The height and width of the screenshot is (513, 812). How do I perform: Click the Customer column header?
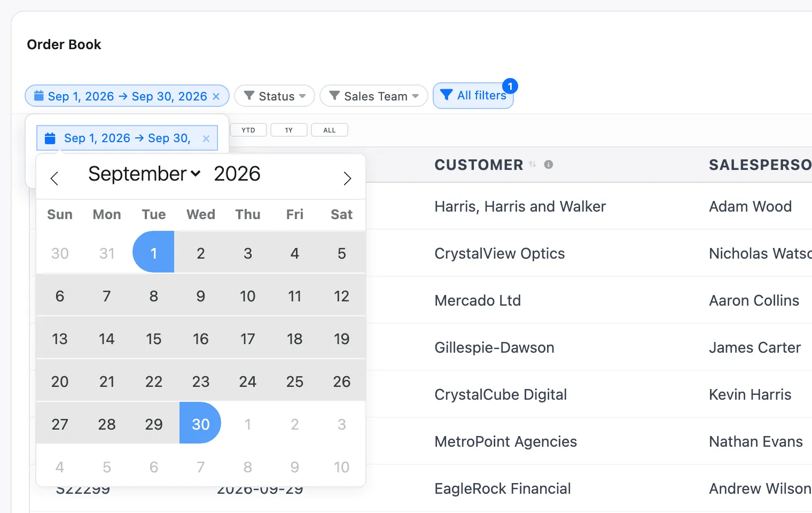(479, 165)
